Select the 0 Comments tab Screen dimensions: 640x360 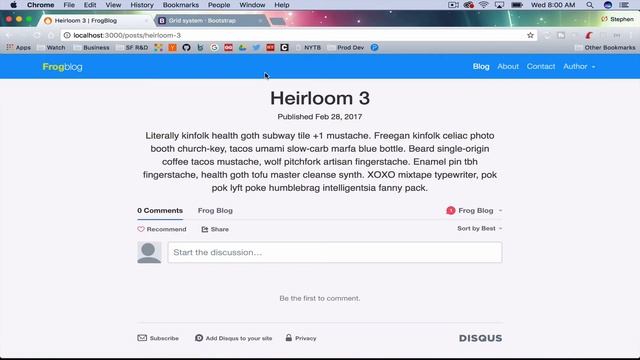click(x=160, y=211)
